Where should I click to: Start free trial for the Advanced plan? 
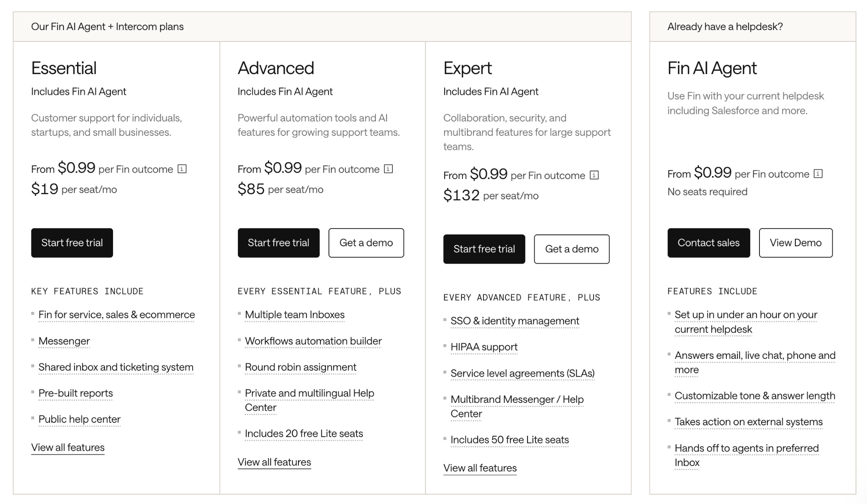pos(279,243)
